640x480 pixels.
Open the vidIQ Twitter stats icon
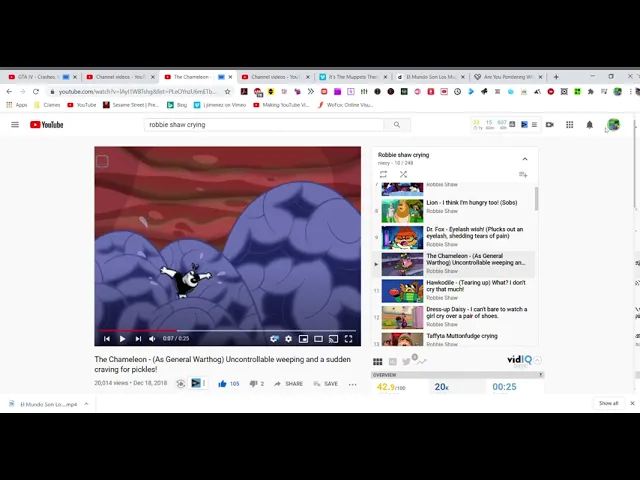tap(407, 362)
